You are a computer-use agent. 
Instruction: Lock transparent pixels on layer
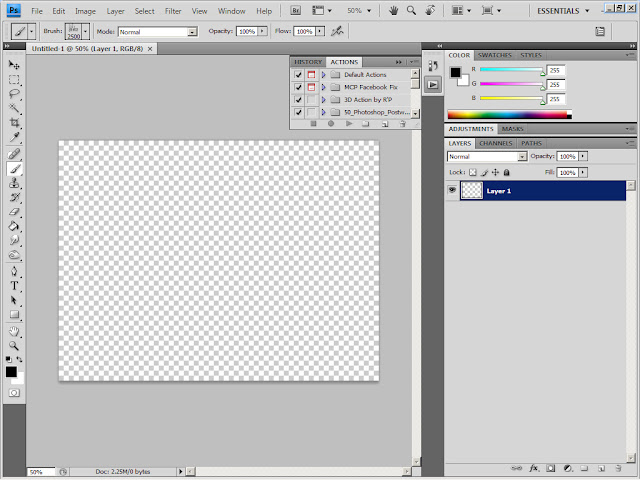473,172
